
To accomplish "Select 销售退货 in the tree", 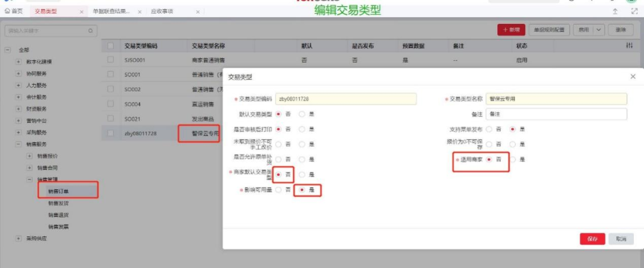I will [58, 214].
